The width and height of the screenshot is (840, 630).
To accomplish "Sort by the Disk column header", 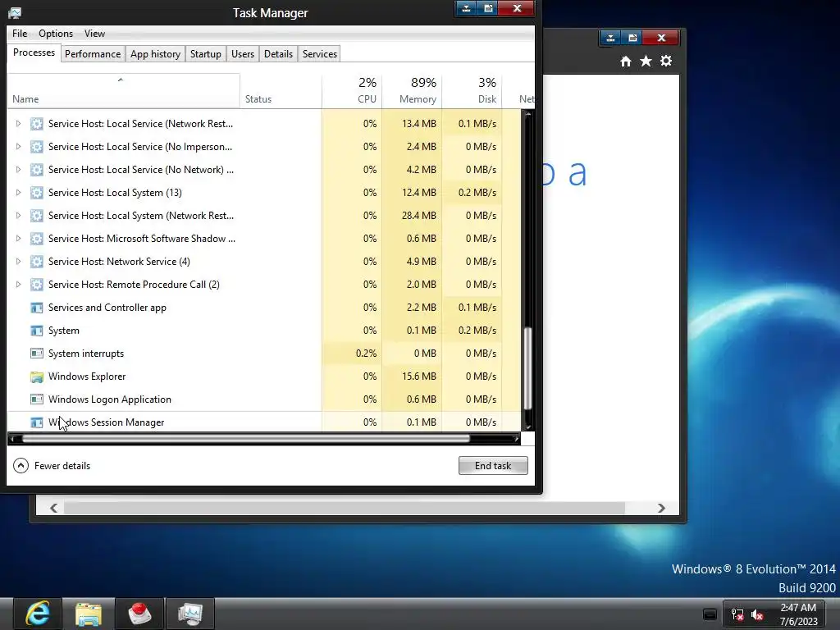I will [x=472, y=91].
